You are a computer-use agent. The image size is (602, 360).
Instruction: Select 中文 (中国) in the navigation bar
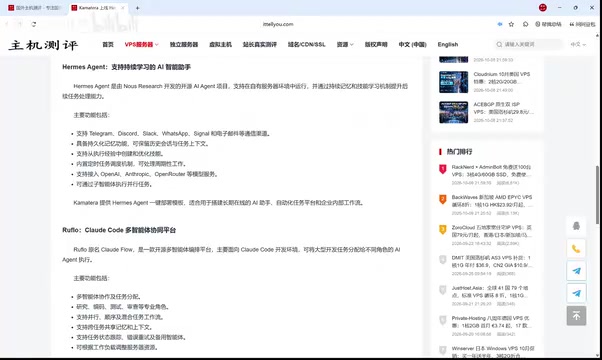click(x=412, y=45)
